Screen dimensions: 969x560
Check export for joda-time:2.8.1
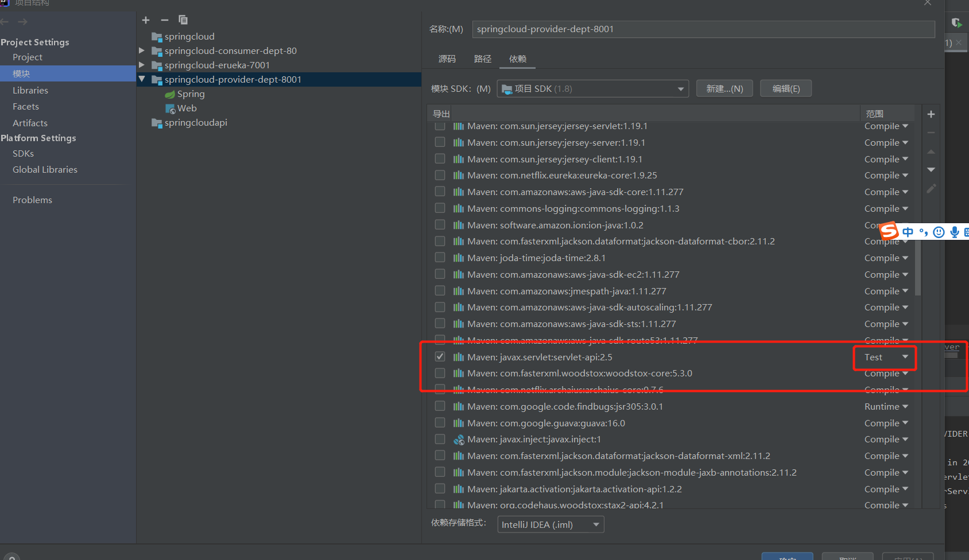click(440, 258)
